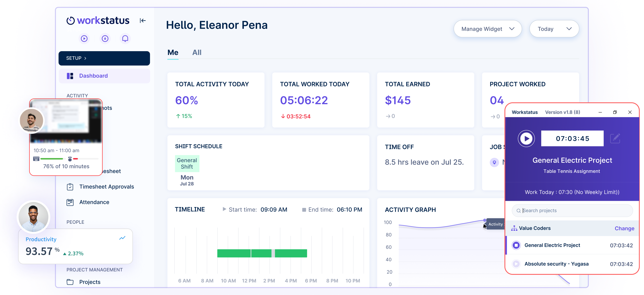Expand the SETUP menu

(104, 58)
